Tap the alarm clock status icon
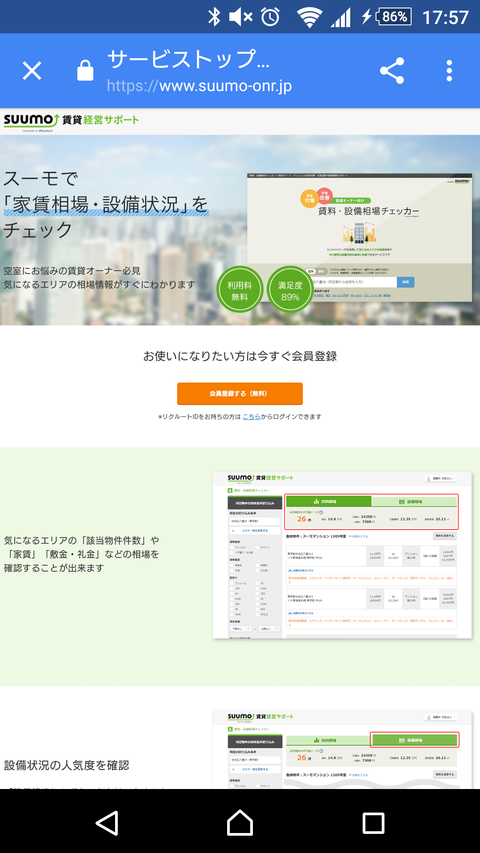This screenshot has height=853, width=480. pyautogui.click(x=270, y=17)
